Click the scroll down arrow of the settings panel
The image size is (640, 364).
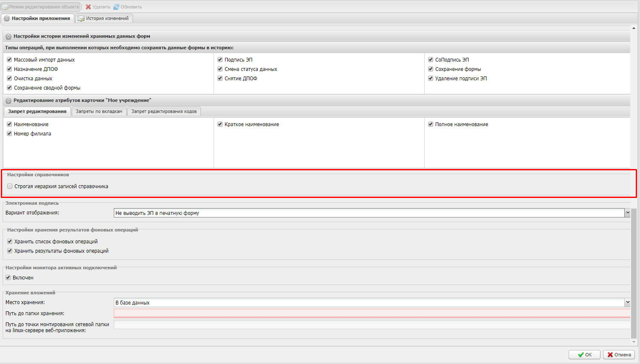pos(634,341)
